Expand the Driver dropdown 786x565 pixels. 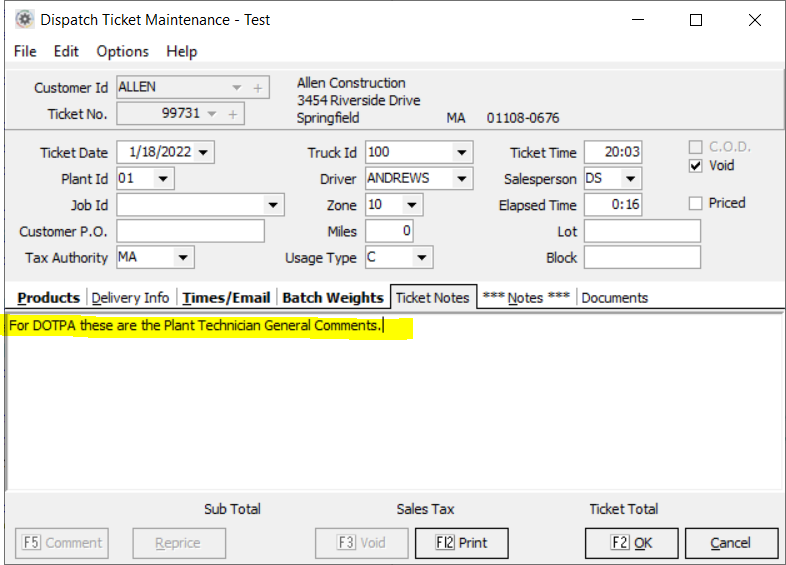pyautogui.click(x=461, y=179)
